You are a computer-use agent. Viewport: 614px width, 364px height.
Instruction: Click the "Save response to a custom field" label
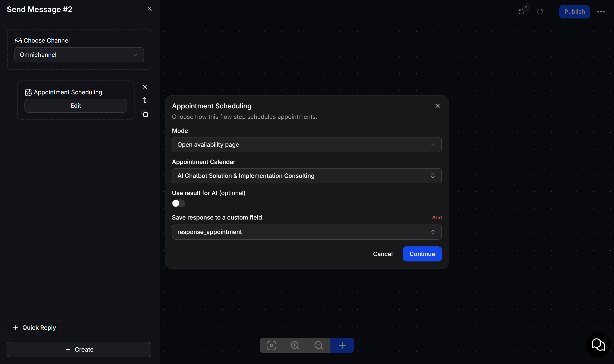217,218
